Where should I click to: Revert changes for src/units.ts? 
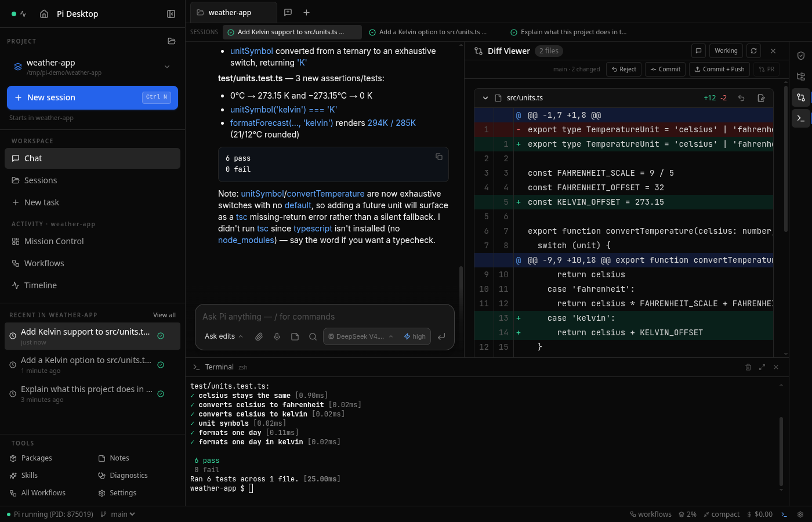[741, 98]
